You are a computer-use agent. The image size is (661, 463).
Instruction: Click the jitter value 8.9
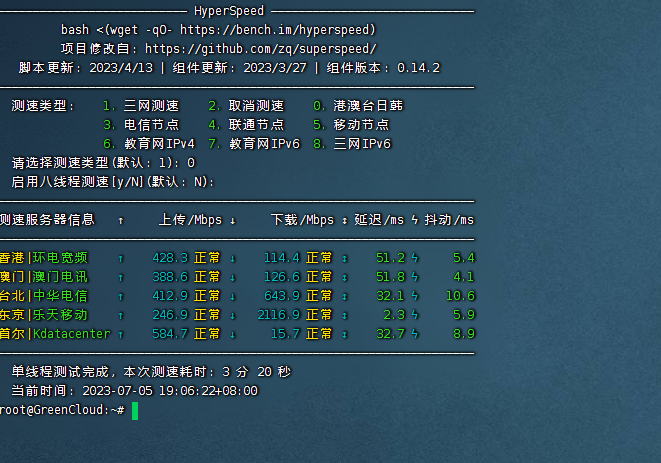tap(464, 334)
